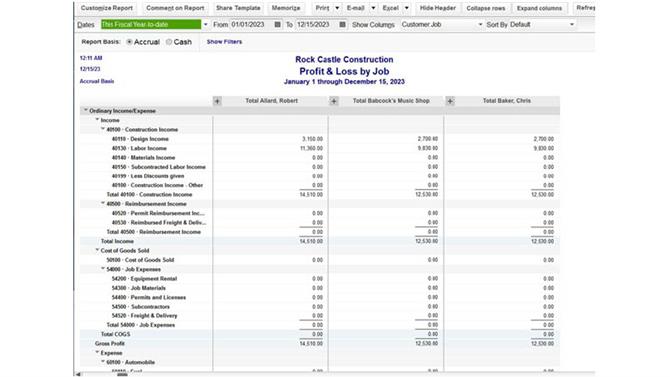Open the E-mail dropdown arrow

click(373, 8)
